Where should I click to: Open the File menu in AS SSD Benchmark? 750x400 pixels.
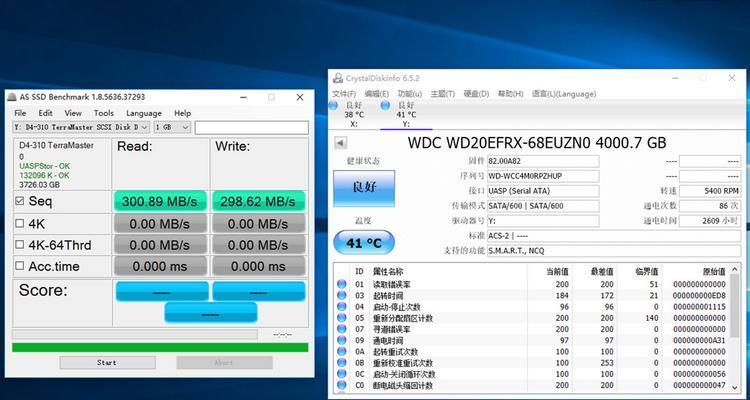click(x=20, y=113)
